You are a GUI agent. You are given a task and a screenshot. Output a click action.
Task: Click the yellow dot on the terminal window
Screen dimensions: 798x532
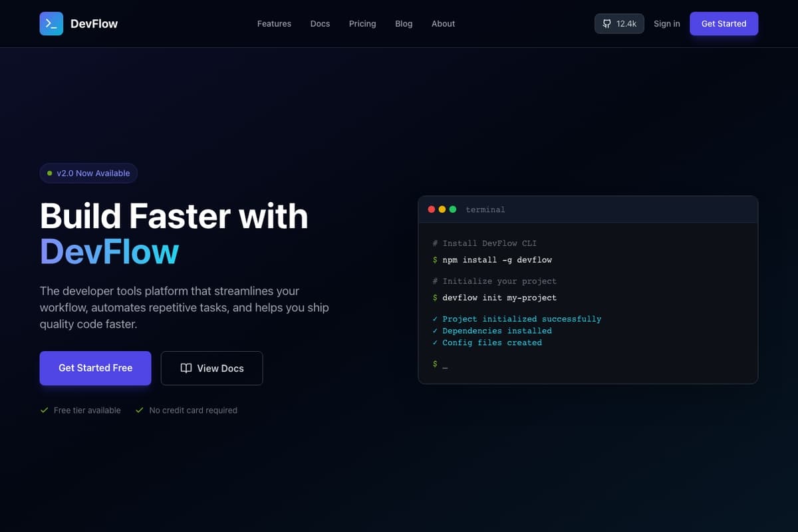click(442, 209)
